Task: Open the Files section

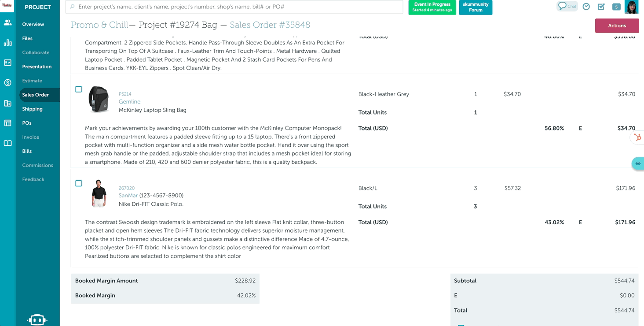Action: (x=27, y=38)
